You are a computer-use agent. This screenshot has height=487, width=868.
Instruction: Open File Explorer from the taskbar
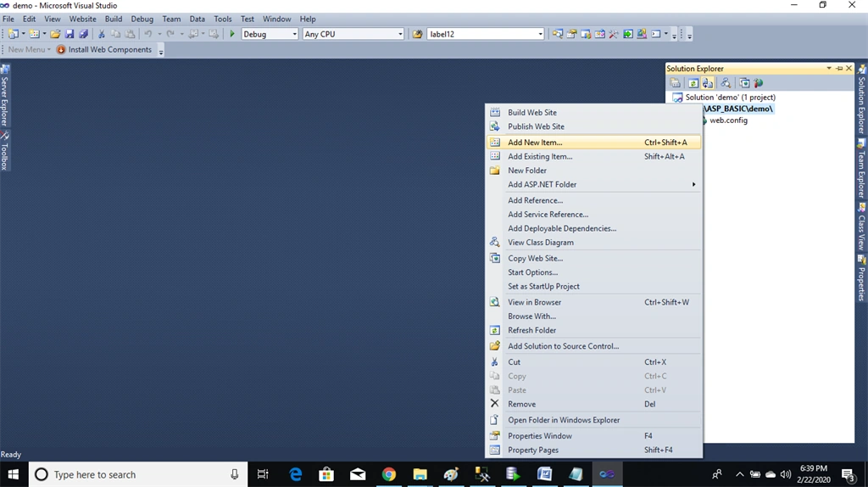tap(420, 474)
